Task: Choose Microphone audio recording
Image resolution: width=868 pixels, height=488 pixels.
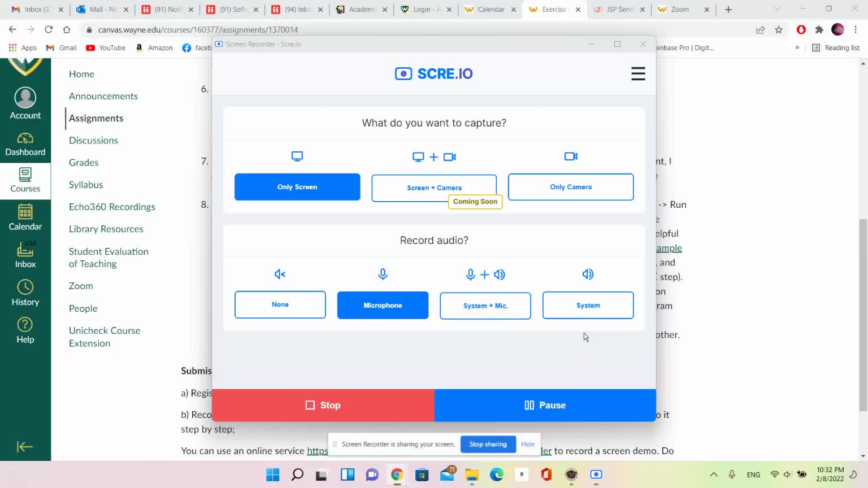Action: (383, 305)
